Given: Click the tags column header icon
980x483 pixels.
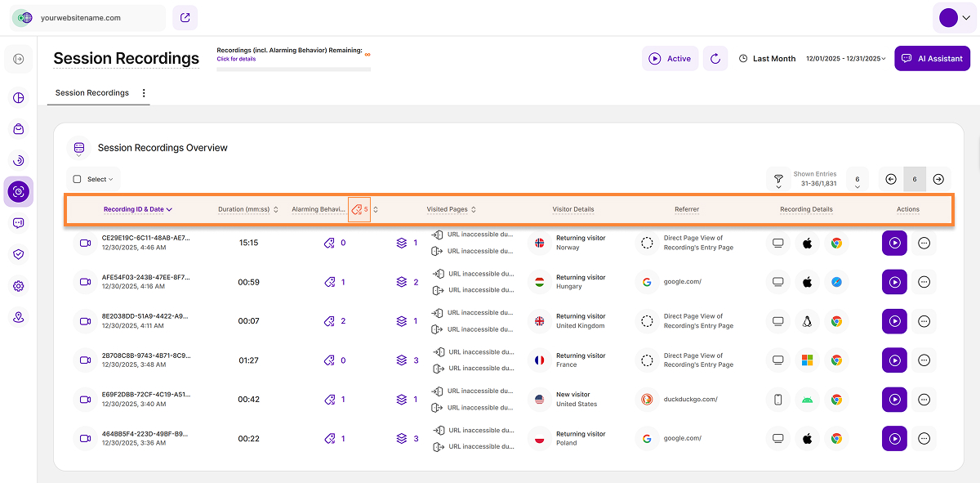Looking at the screenshot, I should pyautogui.click(x=359, y=209).
